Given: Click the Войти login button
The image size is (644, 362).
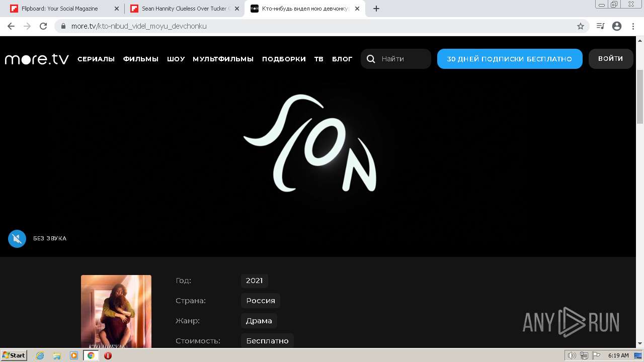Looking at the screenshot, I should coord(611,59).
